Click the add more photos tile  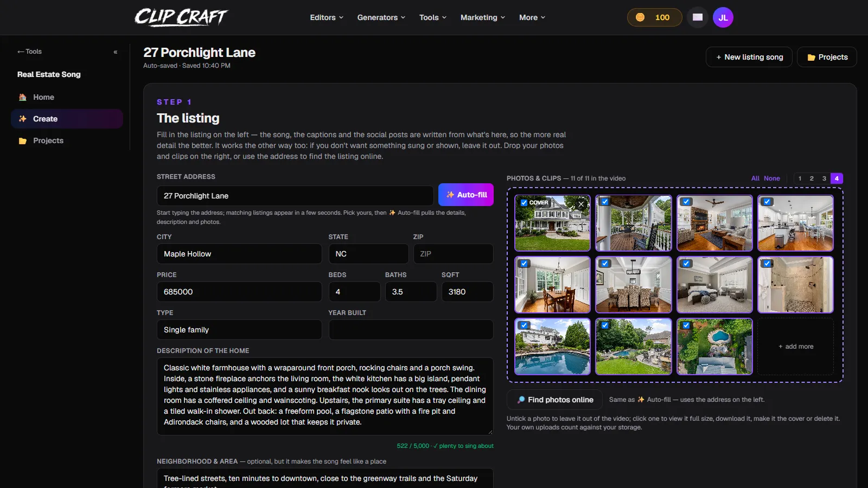point(795,346)
